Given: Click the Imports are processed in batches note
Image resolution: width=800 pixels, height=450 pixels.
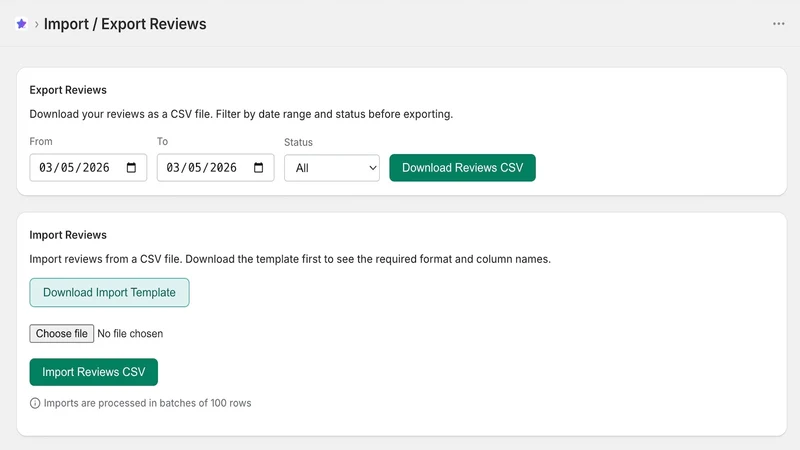Looking at the screenshot, I should point(147,403).
